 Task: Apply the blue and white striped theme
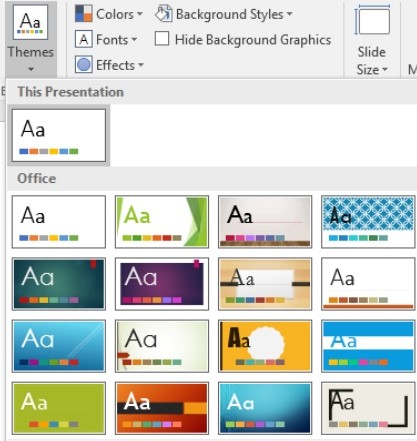click(x=368, y=346)
